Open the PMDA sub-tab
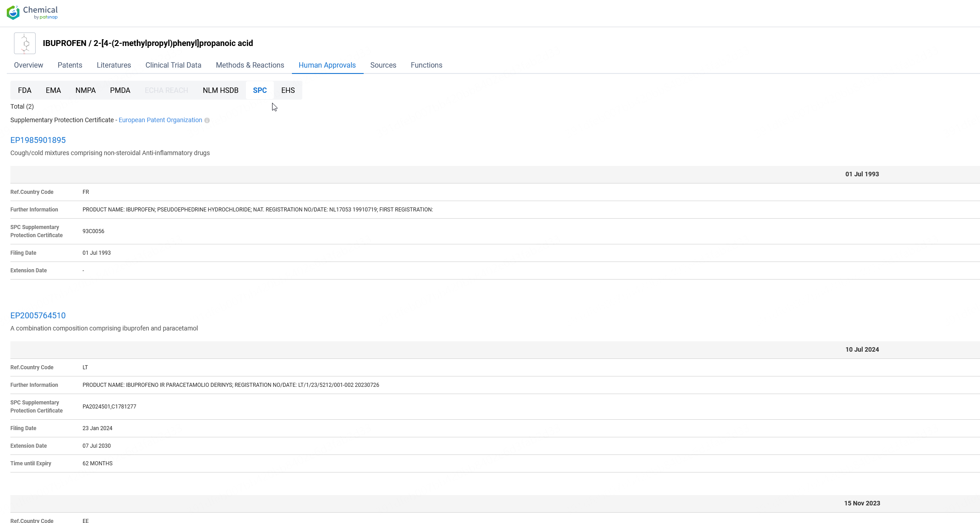Image resolution: width=980 pixels, height=523 pixels. 120,90
